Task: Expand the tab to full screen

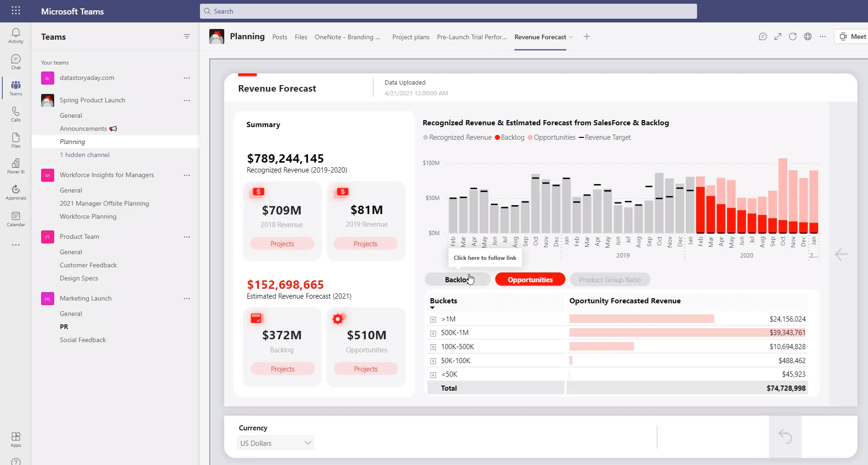Action: click(778, 36)
